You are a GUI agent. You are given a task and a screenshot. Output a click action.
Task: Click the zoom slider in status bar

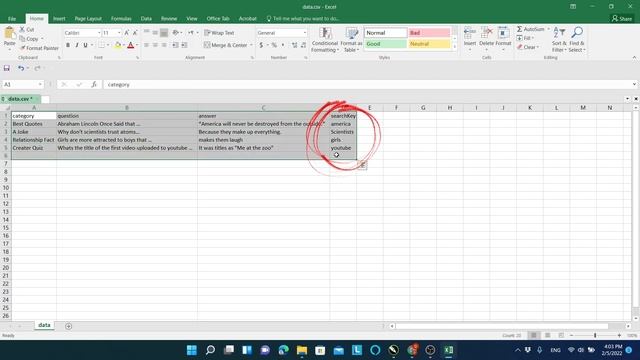pyautogui.click(x=595, y=335)
